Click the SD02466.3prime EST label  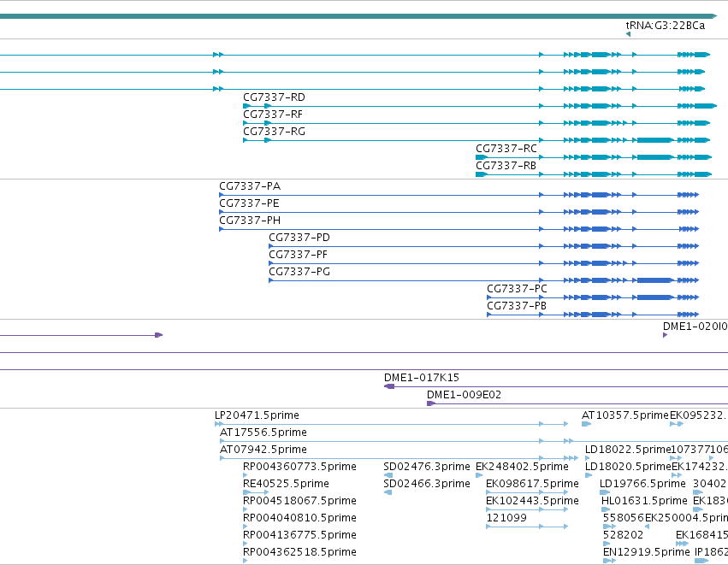point(427,484)
